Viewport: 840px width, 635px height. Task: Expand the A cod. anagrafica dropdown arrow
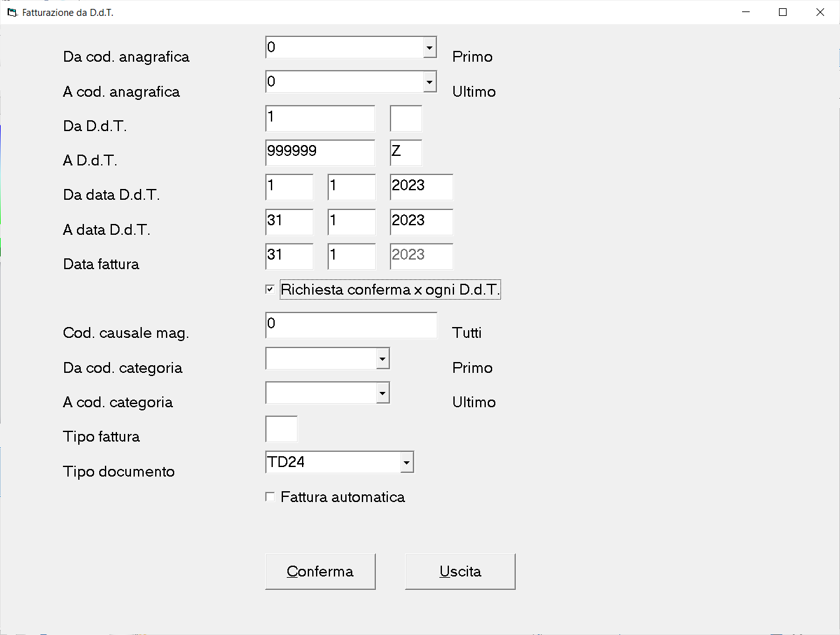tap(430, 81)
